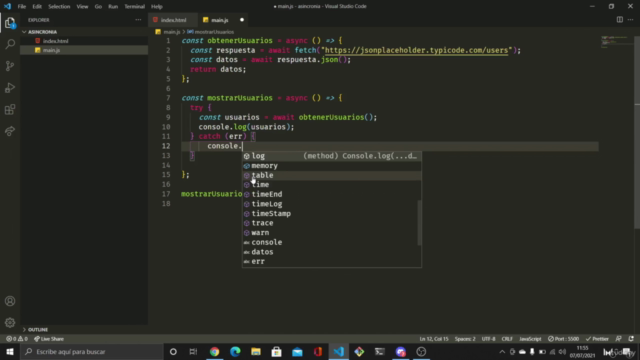This screenshot has height=360, width=640.
Task: Split the editor right
Action: (x=620, y=20)
